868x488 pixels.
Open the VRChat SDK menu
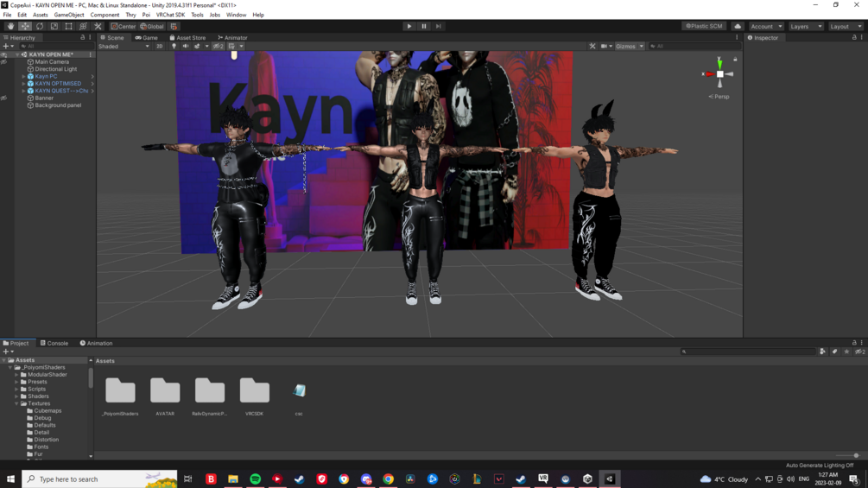[170, 15]
